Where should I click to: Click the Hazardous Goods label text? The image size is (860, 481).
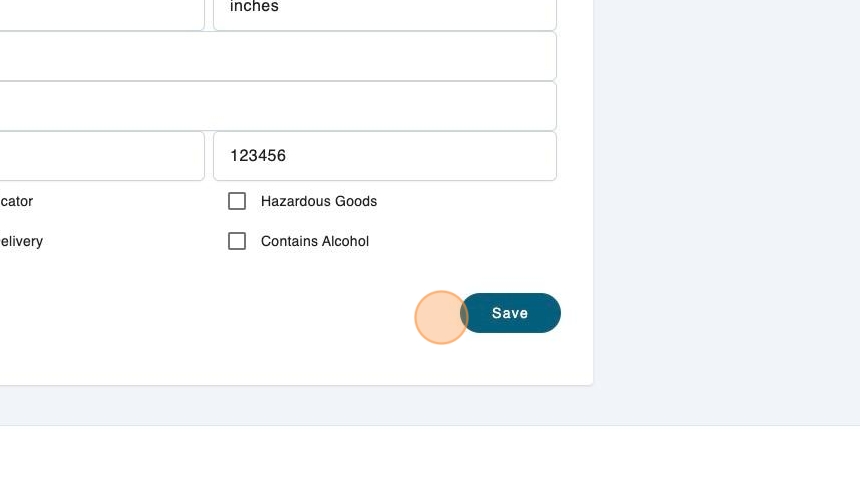[x=318, y=201]
